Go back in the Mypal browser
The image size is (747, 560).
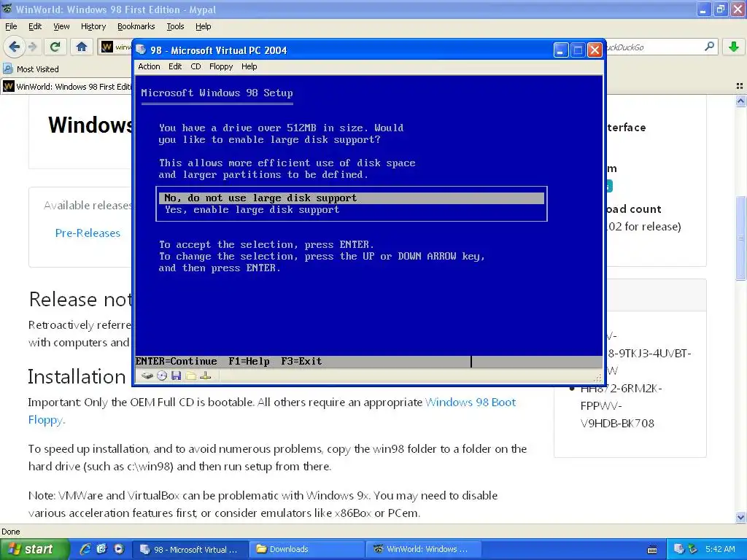[x=15, y=47]
